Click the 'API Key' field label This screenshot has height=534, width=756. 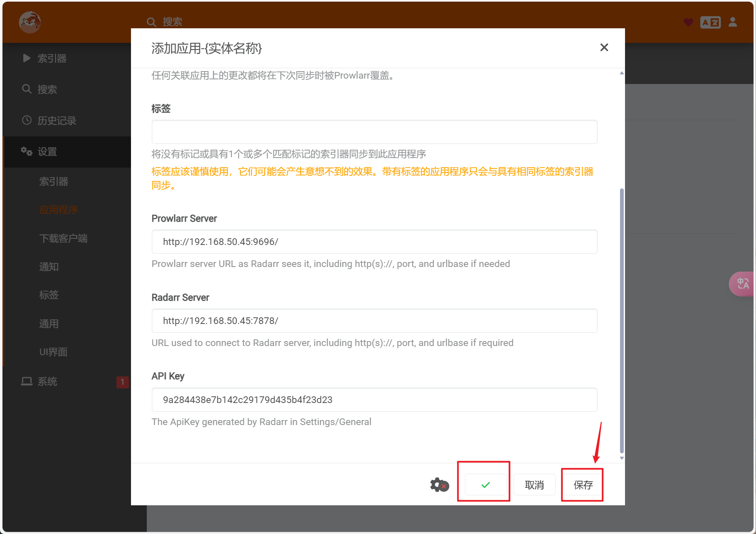click(x=168, y=376)
